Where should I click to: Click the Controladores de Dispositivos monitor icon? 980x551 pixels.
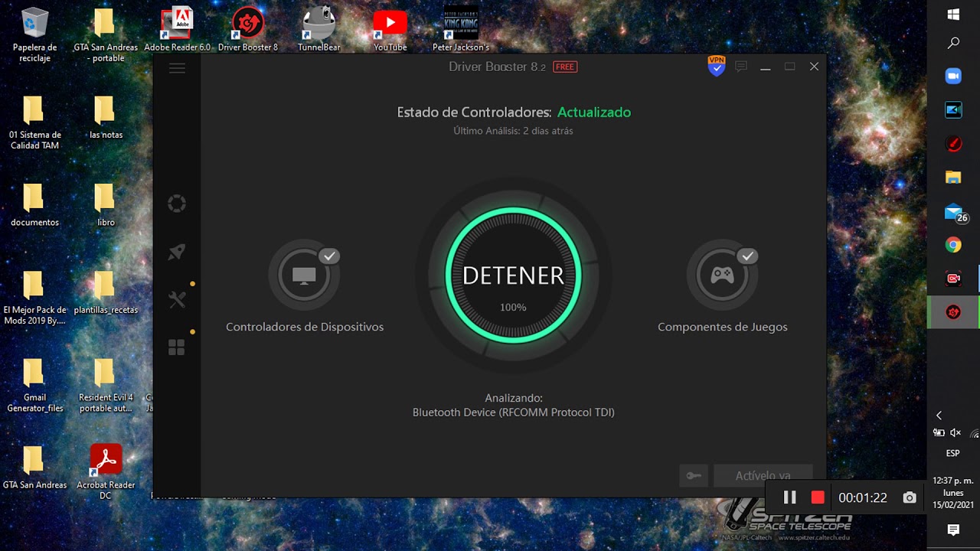tap(304, 275)
